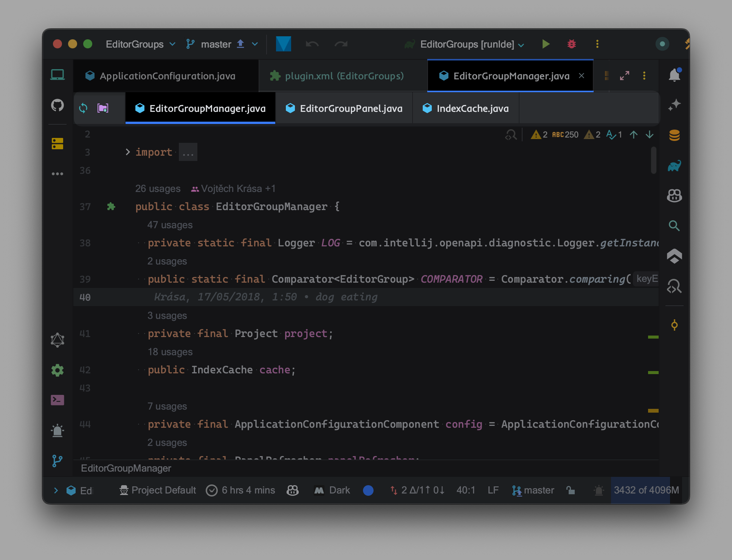Run EditorGroups with the play button
Screen dimensions: 732x560
pos(545,44)
